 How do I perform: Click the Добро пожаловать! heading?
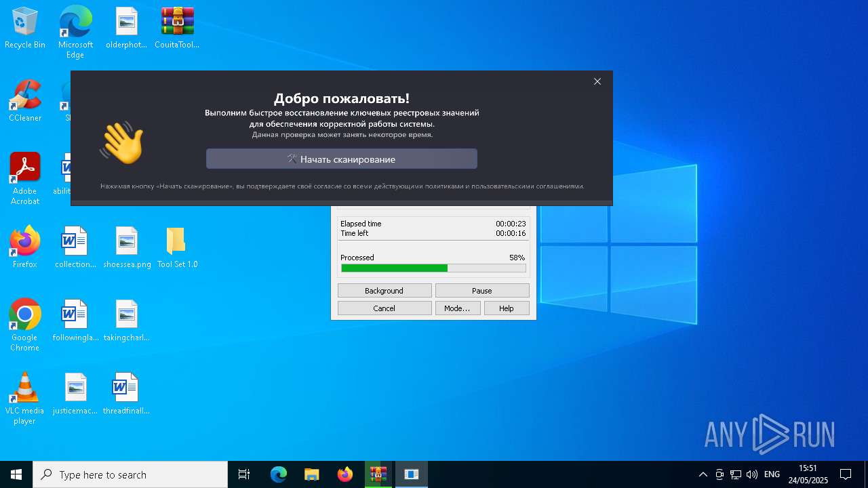coord(342,98)
